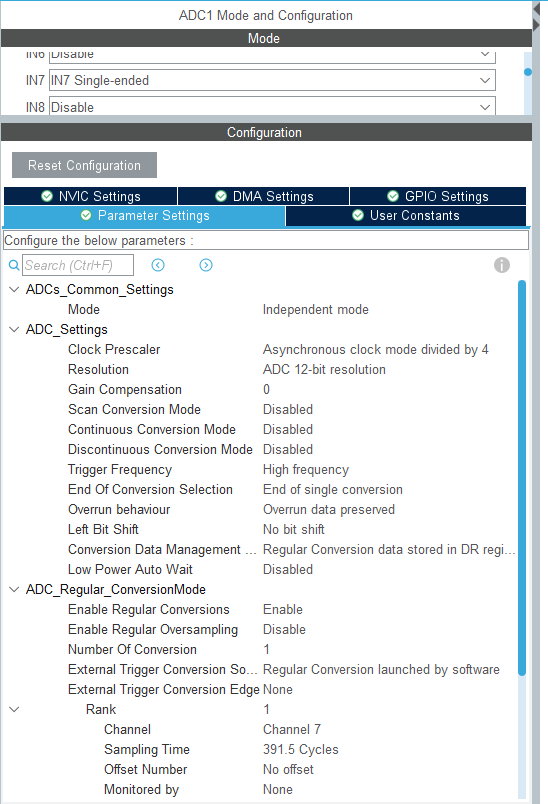Open the User Constants tab

tap(406, 216)
